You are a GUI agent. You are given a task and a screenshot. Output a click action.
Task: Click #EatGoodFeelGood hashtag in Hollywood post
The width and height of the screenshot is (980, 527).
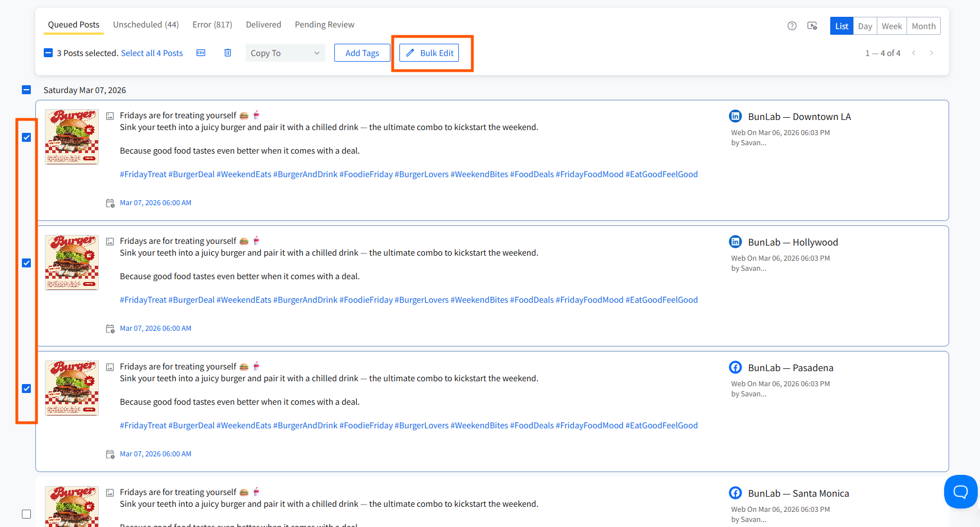(662, 300)
